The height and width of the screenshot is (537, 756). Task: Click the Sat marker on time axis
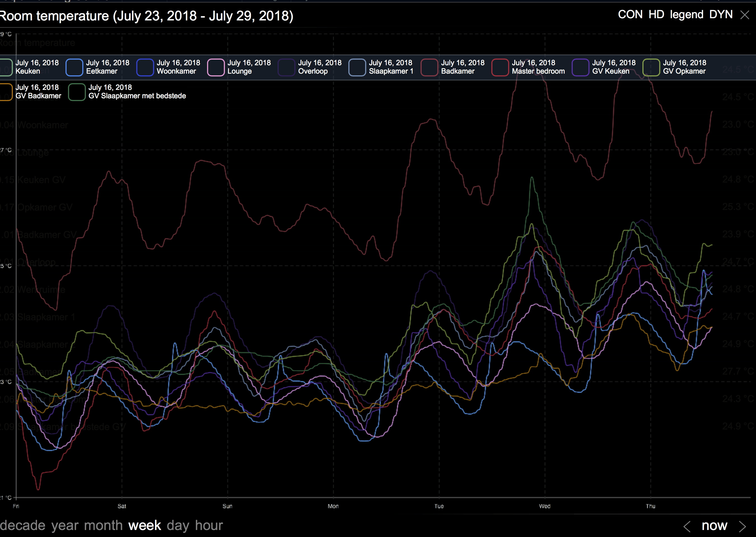pos(122,506)
